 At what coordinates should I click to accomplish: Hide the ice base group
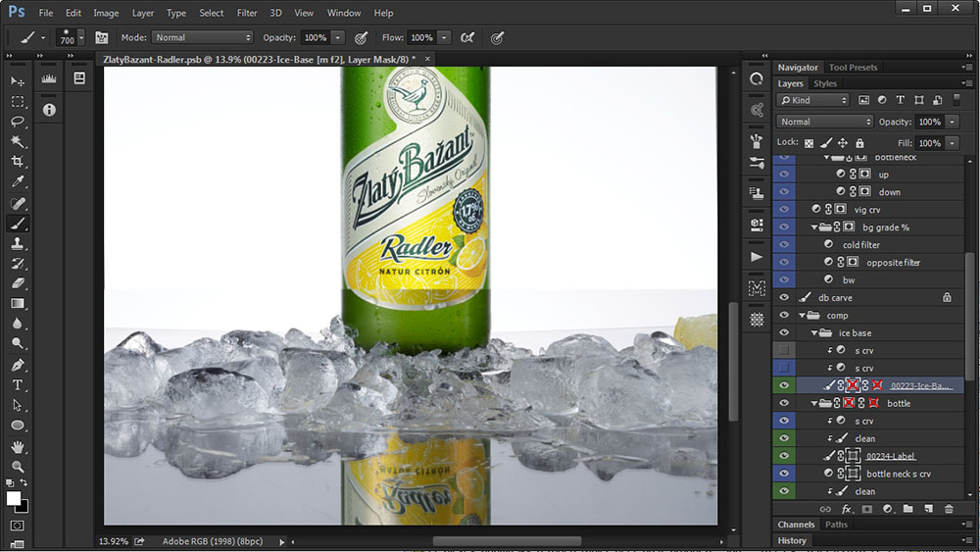tap(784, 332)
